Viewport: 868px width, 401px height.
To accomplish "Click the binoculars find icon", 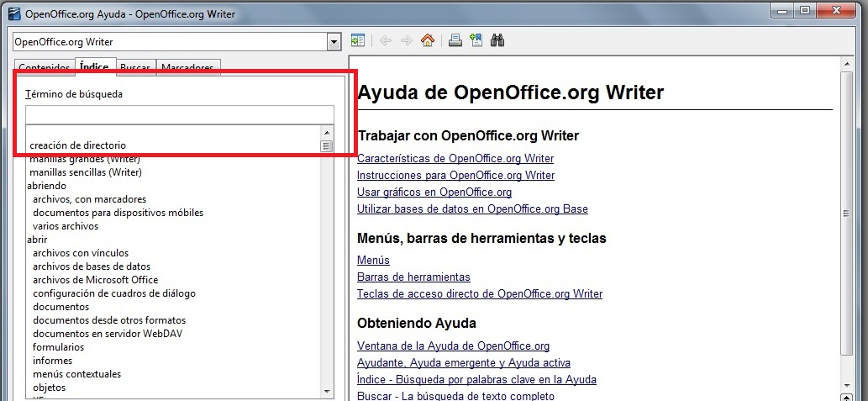I will tap(497, 40).
